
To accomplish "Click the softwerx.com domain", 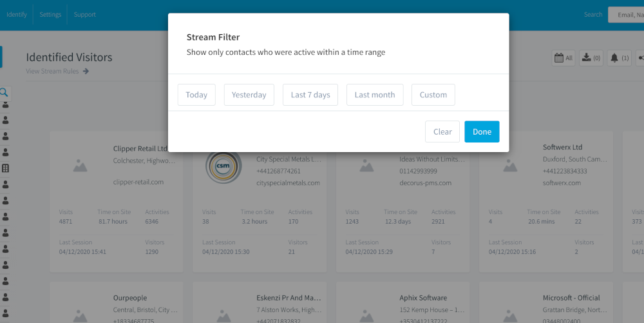I will pyautogui.click(x=562, y=183).
